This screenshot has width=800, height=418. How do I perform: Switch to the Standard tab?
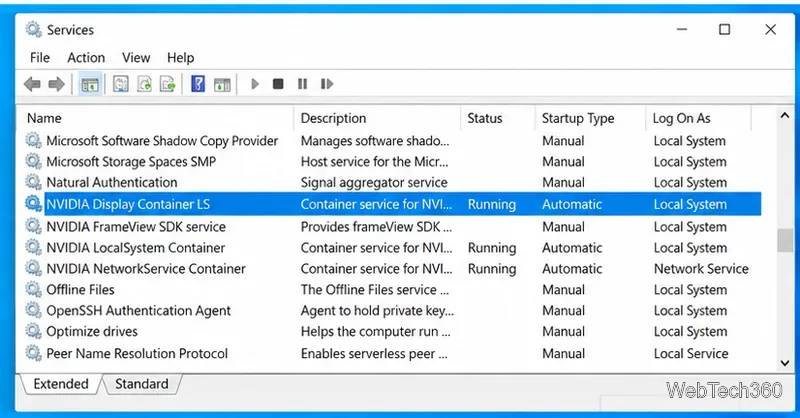[142, 384]
